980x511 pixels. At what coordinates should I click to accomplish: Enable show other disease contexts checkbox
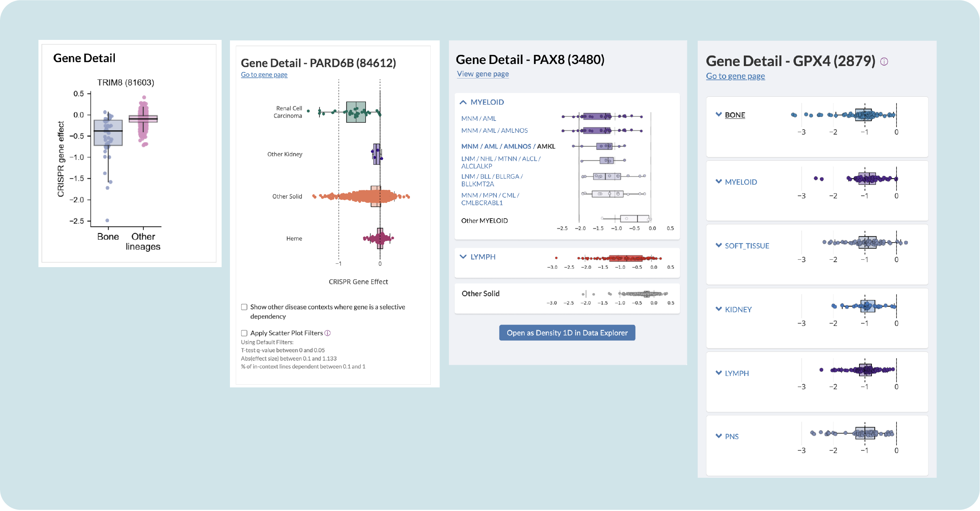pos(244,307)
